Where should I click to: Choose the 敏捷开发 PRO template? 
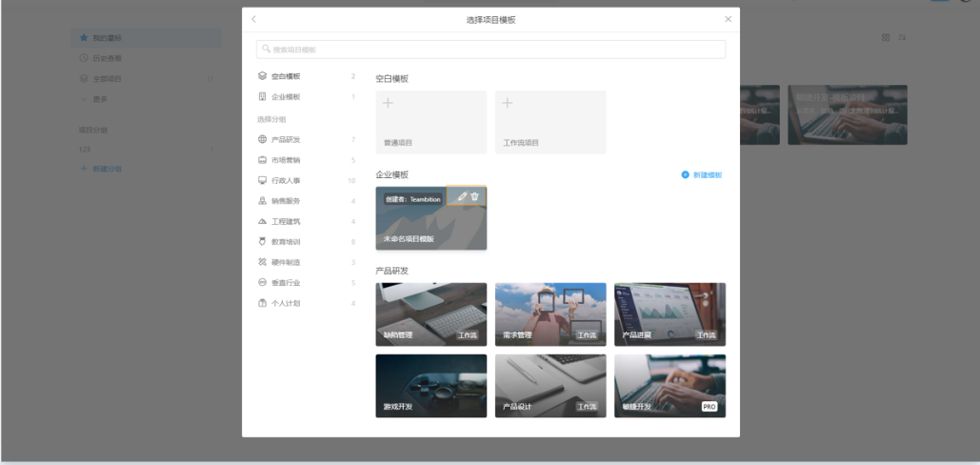click(670, 386)
